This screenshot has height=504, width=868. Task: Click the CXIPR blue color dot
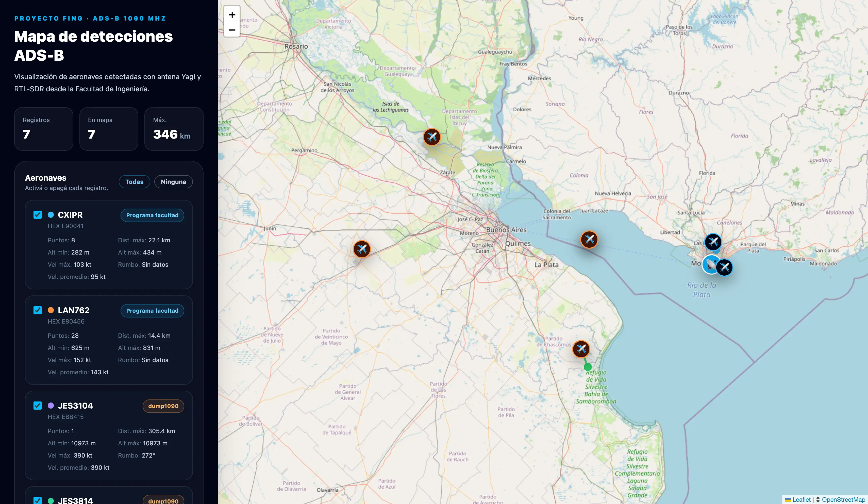tap(51, 215)
